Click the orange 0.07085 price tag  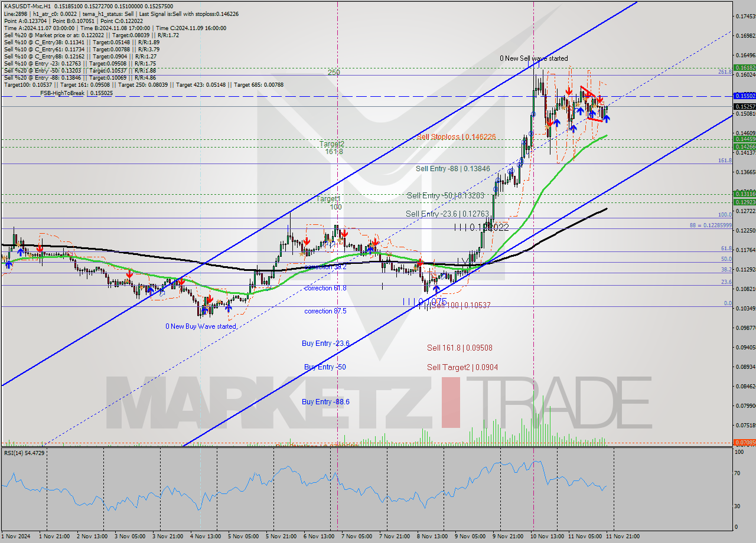click(745, 442)
